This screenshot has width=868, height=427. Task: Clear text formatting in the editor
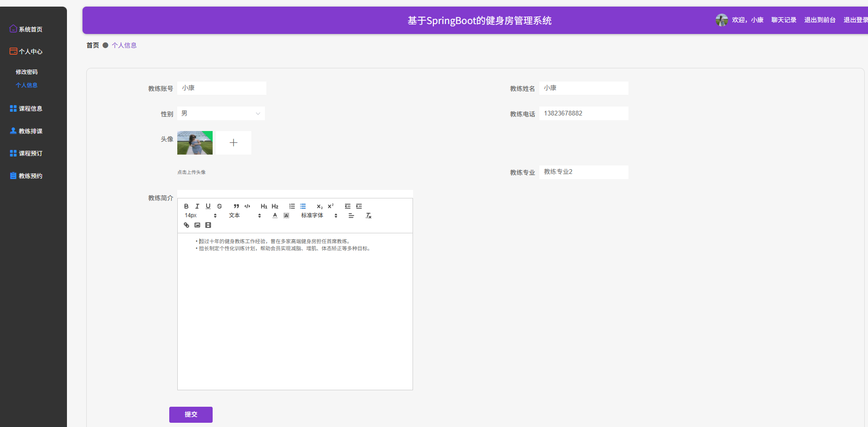(x=369, y=215)
